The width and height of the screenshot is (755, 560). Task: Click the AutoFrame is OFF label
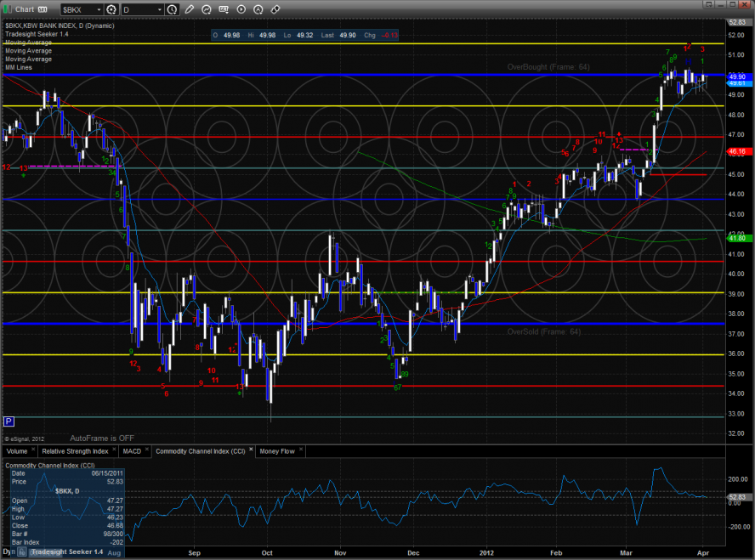pyautogui.click(x=102, y=438)
